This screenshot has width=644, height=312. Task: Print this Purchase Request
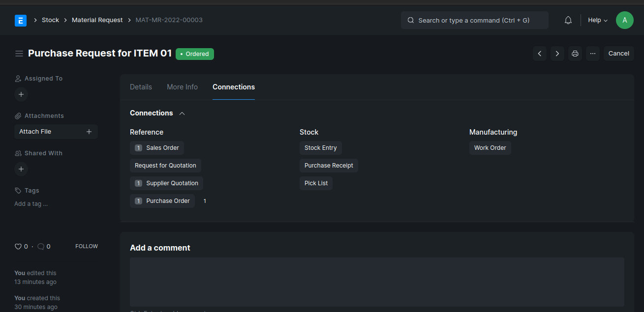pyautogui.click(x=575, y=53)
